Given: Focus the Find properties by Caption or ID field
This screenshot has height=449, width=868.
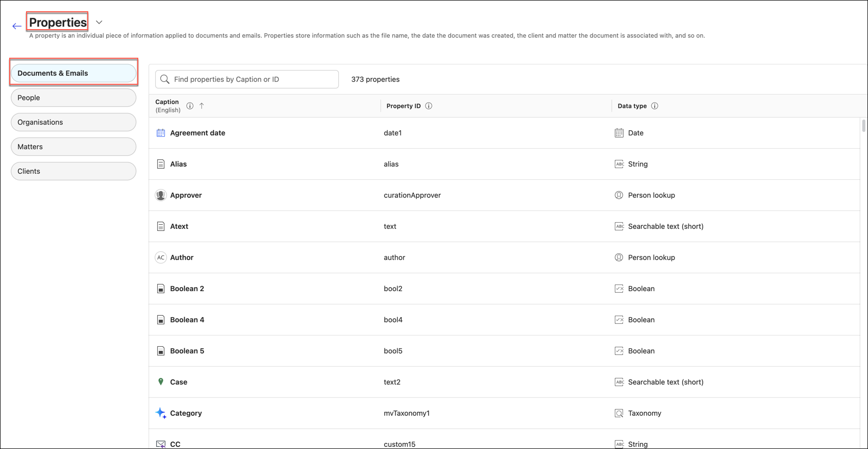Looking at the screenshot, I should (247, 79).
